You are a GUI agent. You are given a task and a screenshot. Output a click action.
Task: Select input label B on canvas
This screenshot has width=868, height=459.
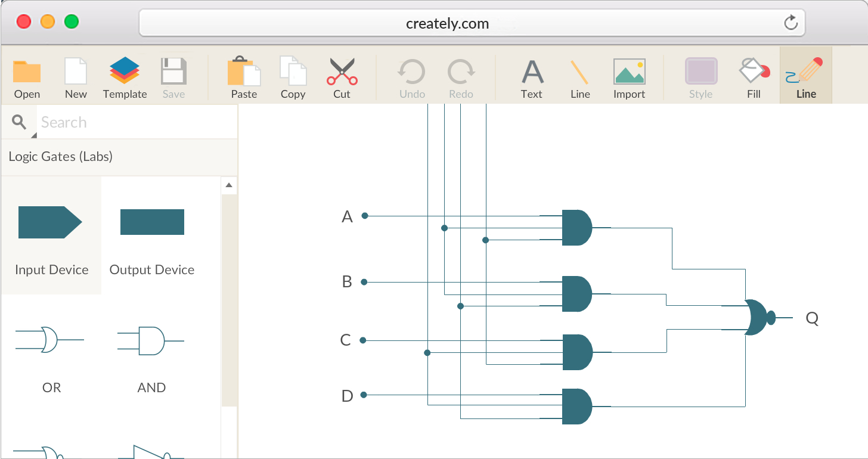pyautogui.click(x=347, y=281)
